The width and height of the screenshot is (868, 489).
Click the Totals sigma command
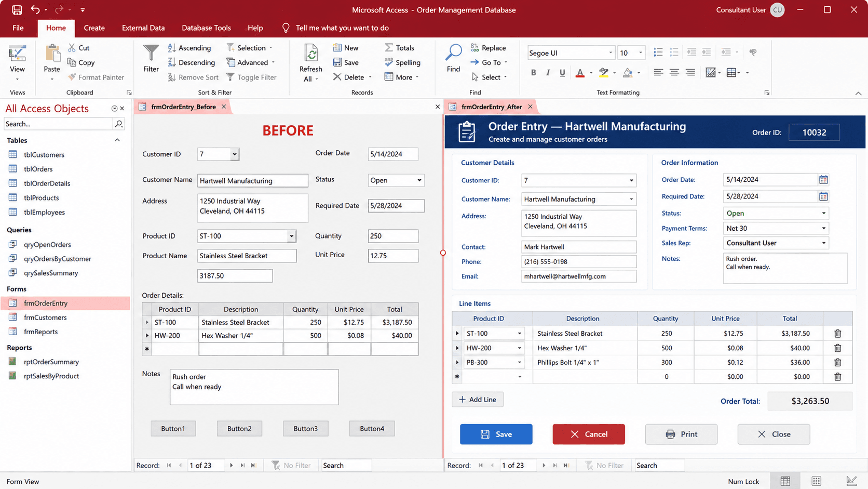399,48
